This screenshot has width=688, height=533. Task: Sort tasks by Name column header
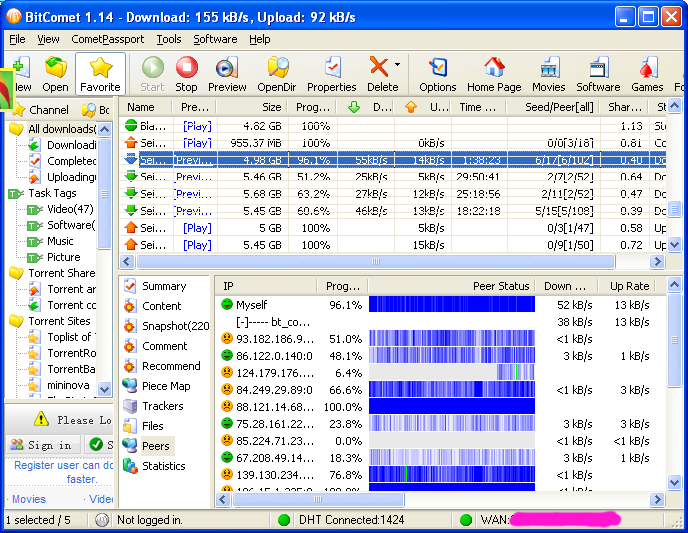[144, 107]
